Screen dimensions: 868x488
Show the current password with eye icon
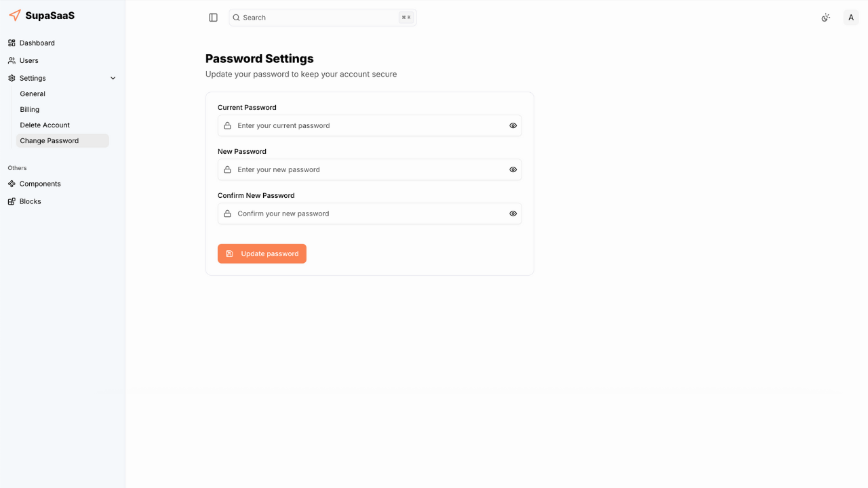(513, 125)
